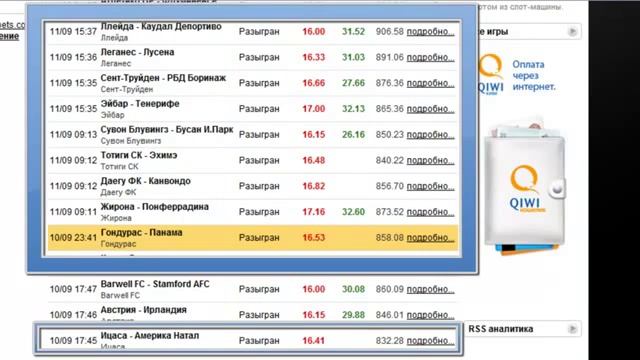
Task: Open подробно link for Тотиги СК - Эхимэ
Action: click(430, 160)
